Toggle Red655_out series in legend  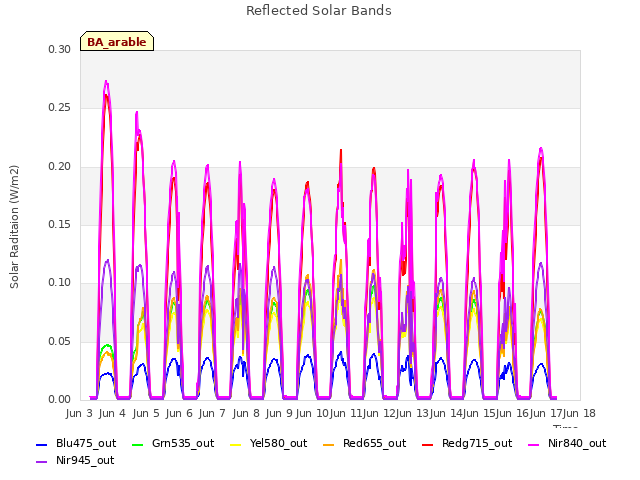pyautogui.click(x=364, y=443)
